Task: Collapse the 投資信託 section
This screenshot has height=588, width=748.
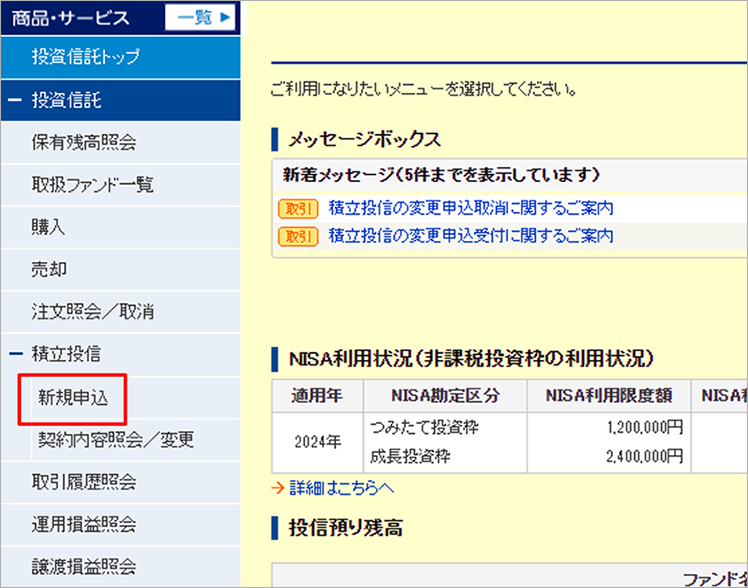Action: [x=16, y=101]
